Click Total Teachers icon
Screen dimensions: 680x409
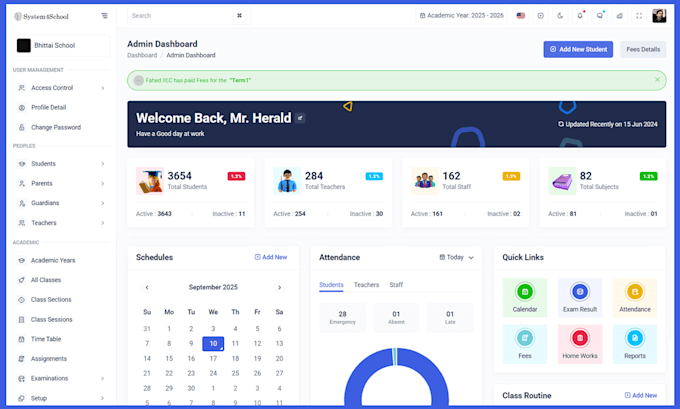tap(287, 181)
